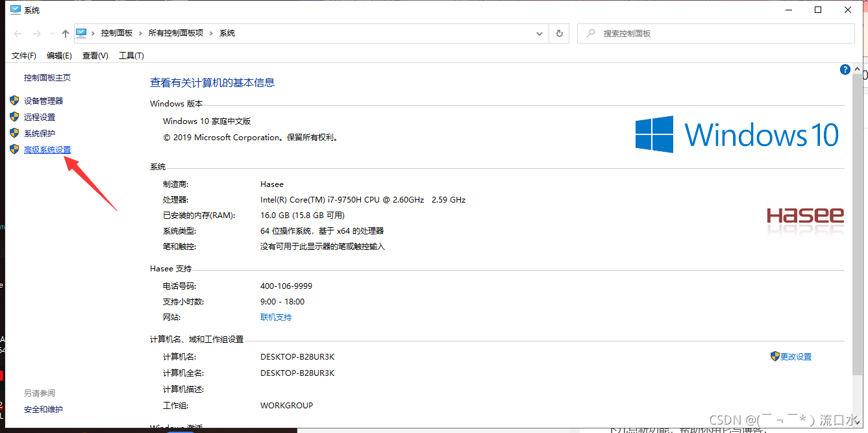Screen dimensions: 868x433
Task: Select 控制面板 breadcrumb segment
Action: coord(117,33)
